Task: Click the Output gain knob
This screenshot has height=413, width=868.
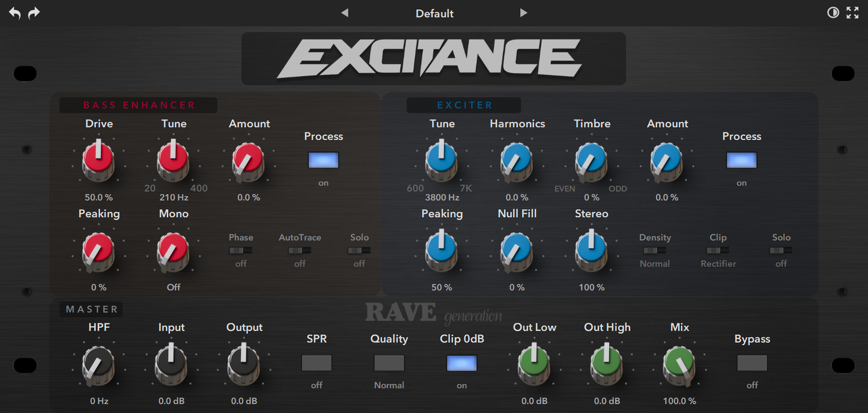Action: pyautogui.click(x=244, y=365)
